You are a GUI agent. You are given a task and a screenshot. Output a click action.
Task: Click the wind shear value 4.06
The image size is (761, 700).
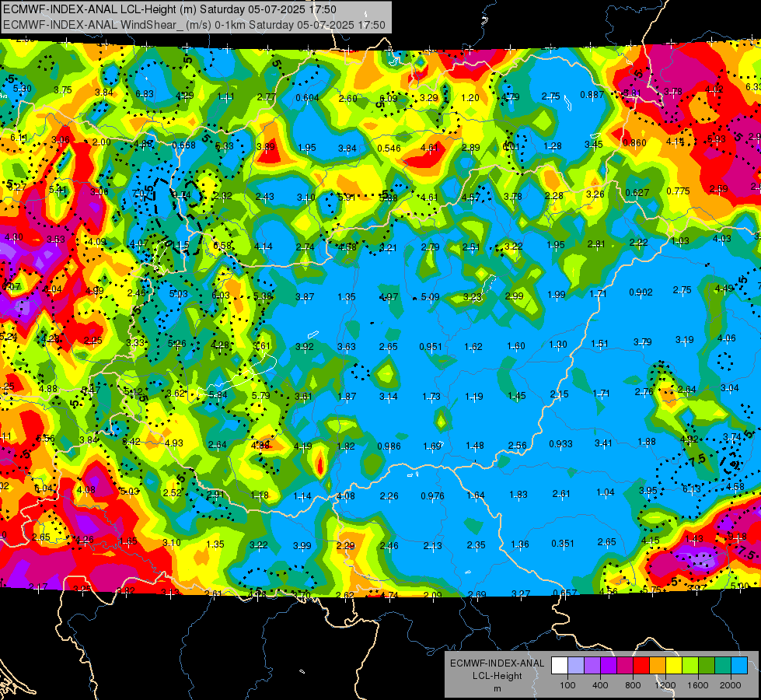726,338
